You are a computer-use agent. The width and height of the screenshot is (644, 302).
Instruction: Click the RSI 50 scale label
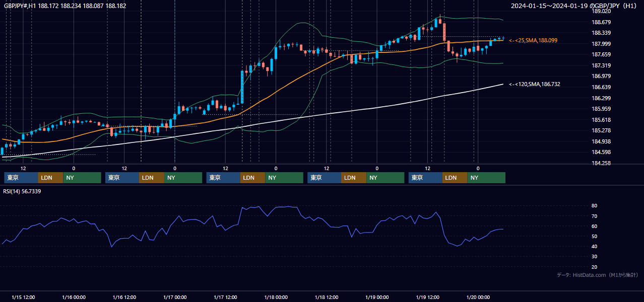(x=594, y=236)
